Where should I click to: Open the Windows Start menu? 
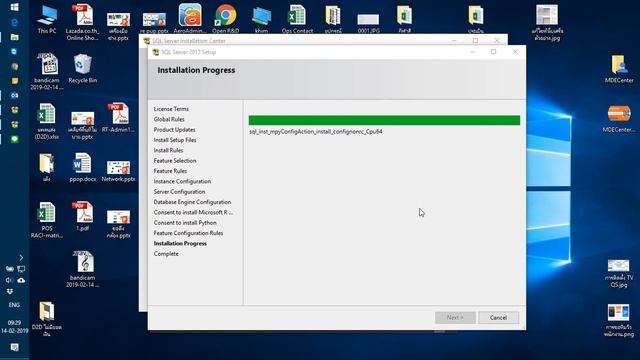[14, 7]
